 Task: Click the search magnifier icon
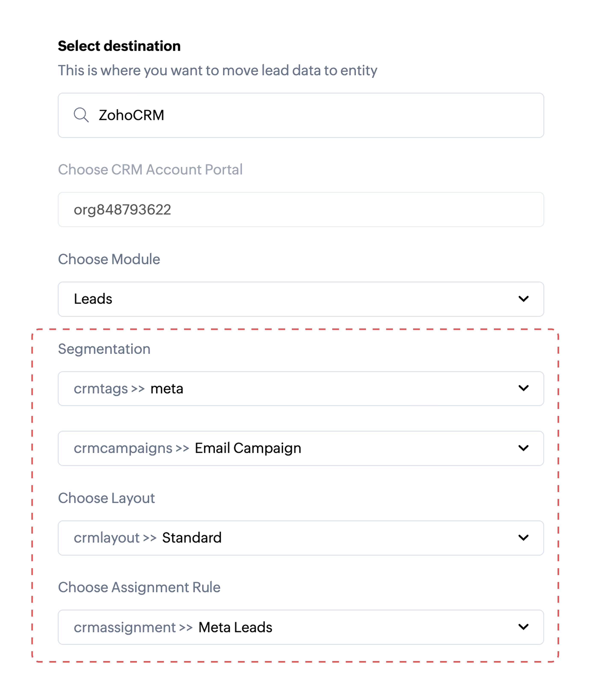pyautogui.click(x=81, y=115)
